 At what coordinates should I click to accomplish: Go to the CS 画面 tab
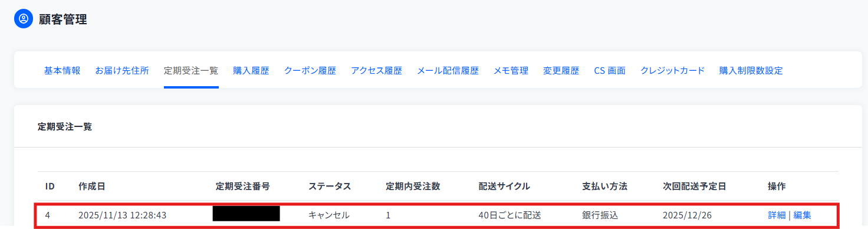click(610, 71)
